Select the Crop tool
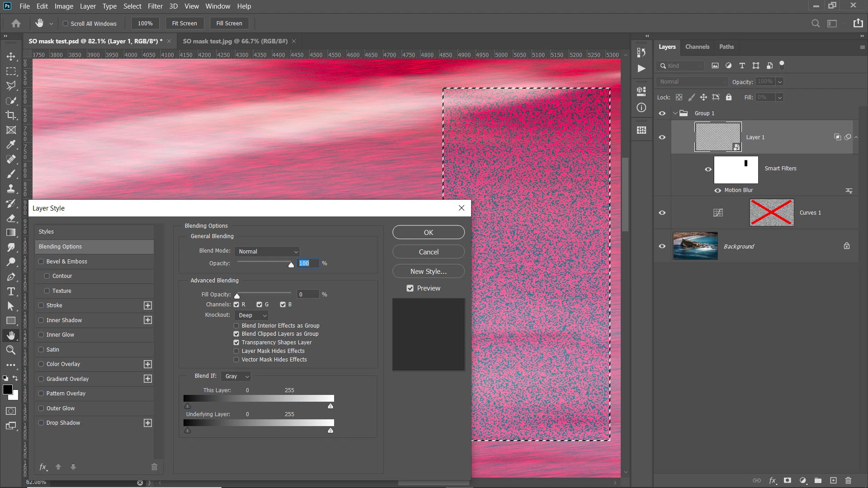The image size is (868, 488). [x=11, y=115]
